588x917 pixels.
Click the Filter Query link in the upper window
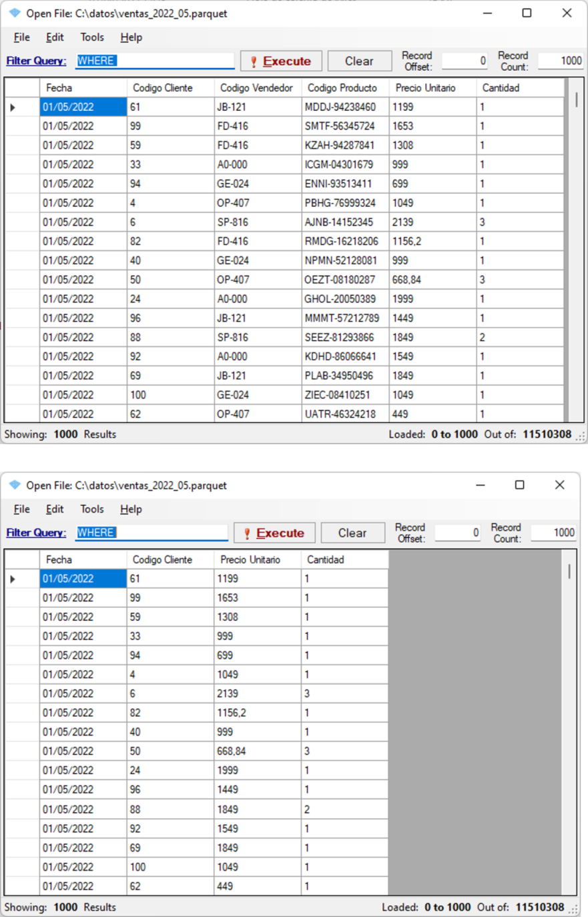[36, 61]
